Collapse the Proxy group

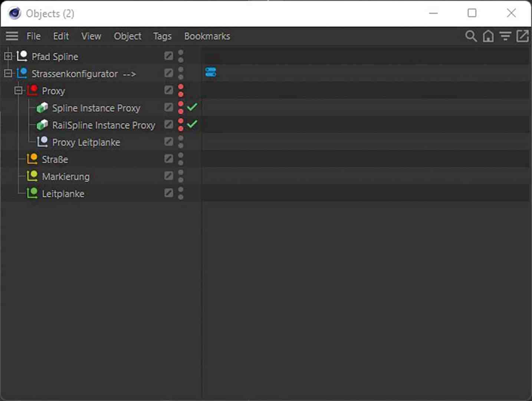pyautogui.click(x=19, y=90)
